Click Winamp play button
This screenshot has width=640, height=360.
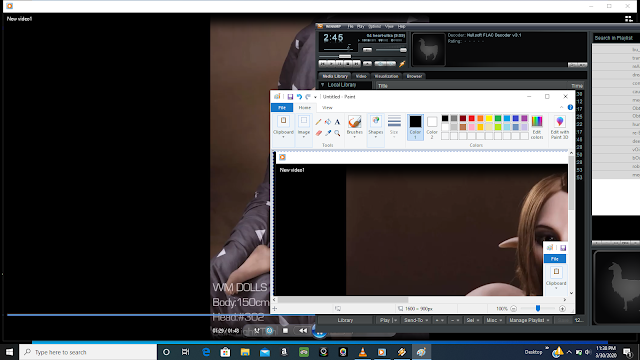coord(331,64)
